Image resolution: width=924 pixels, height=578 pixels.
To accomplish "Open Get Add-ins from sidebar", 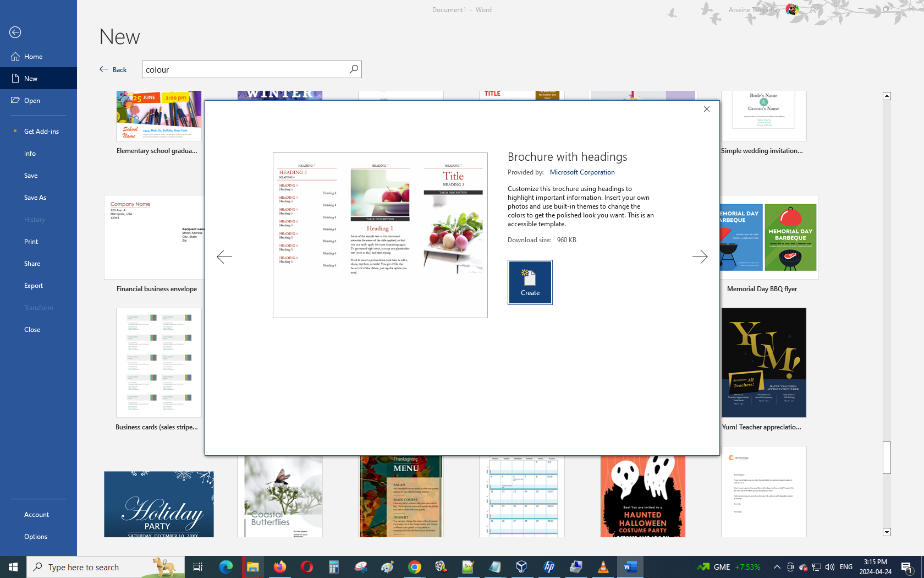I will pyautogui.click(x=41, y=132).
